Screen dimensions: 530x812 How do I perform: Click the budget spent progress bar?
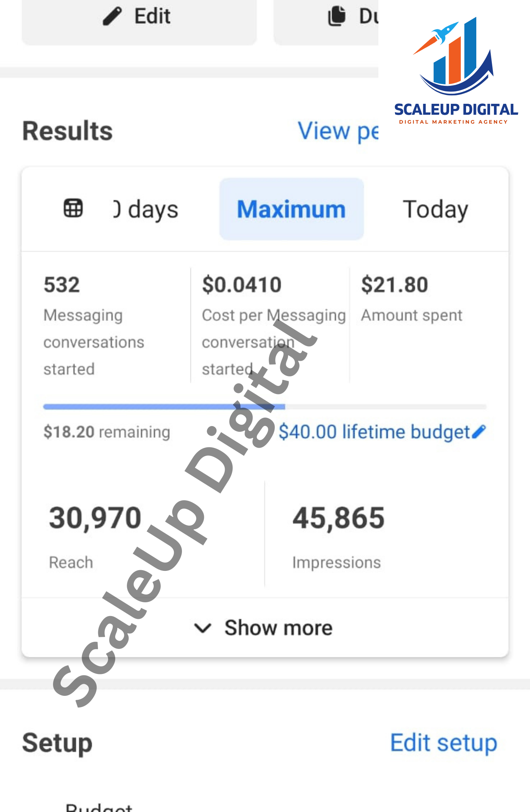click(x=265, y=407)
